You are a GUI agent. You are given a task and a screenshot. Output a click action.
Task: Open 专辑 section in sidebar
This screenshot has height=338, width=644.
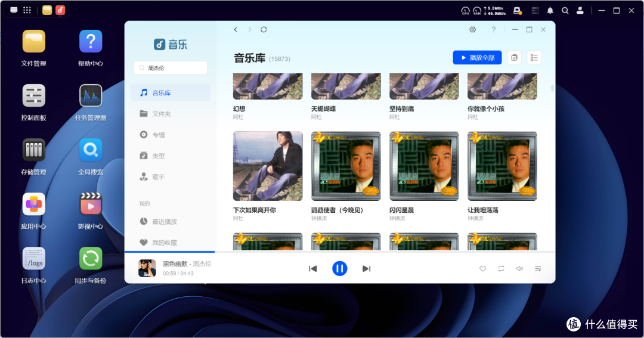(x=171, y=135)
